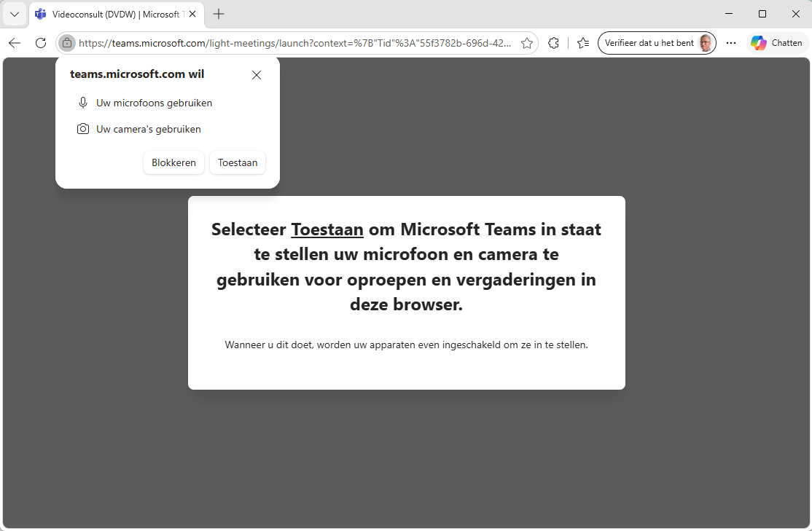The image size is (812, 531).
Task: Click the microphone icon in permission popup
Action: click(83, 103)
